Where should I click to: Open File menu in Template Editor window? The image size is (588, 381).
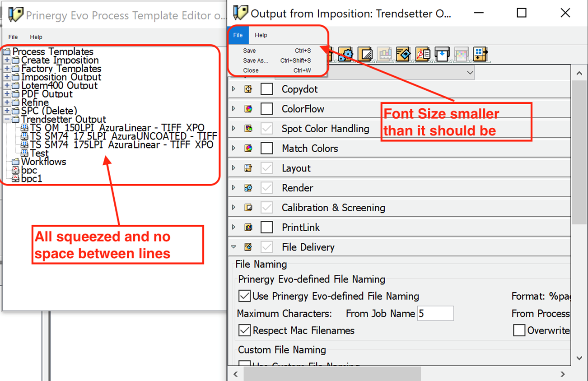click(13, 37)
